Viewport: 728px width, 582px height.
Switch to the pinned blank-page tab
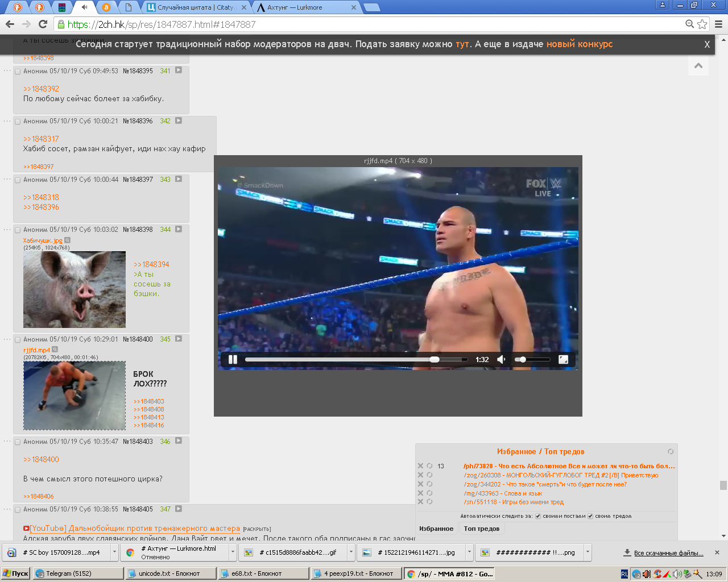129,7
